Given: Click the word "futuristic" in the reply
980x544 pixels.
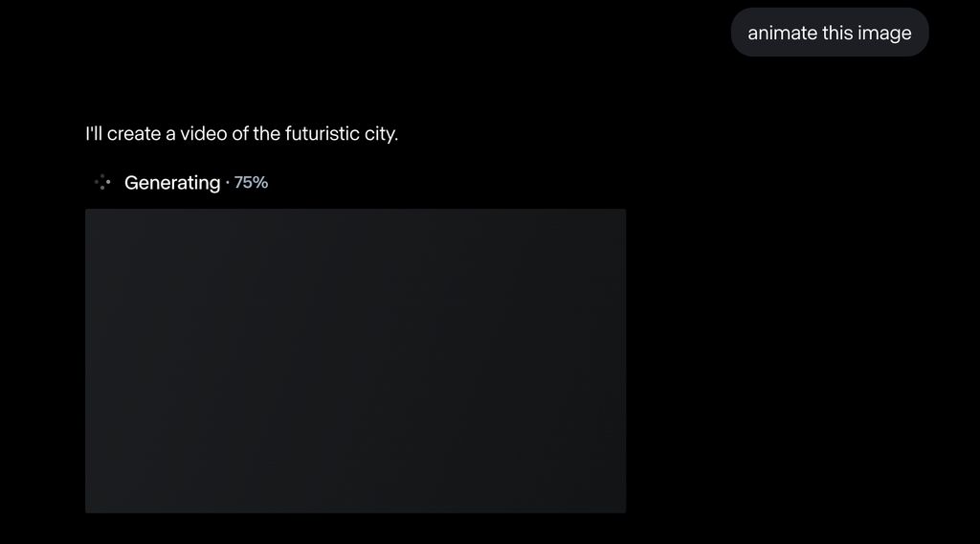Looking at the screenshot, I should pos(322,134).
